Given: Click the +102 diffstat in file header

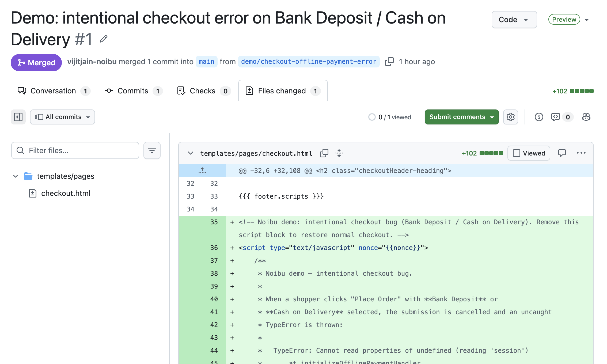Looking at the screenshot, I should 482,153.
